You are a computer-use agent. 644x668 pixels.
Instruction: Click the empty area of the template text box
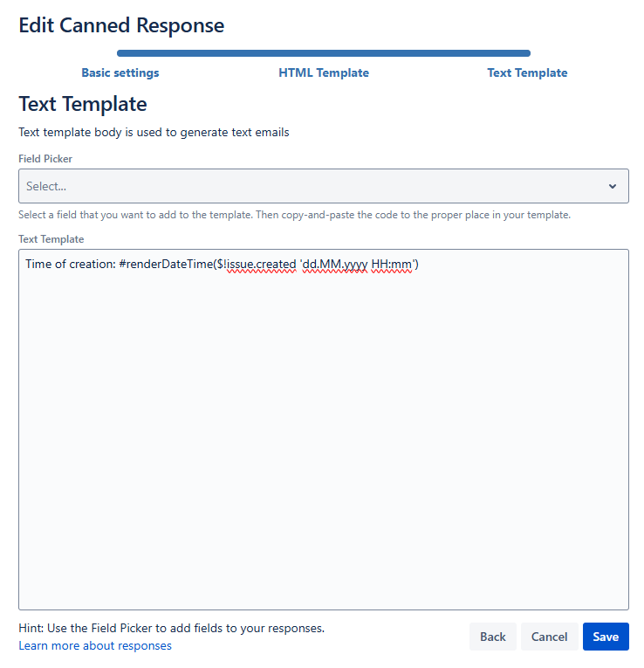323,437
